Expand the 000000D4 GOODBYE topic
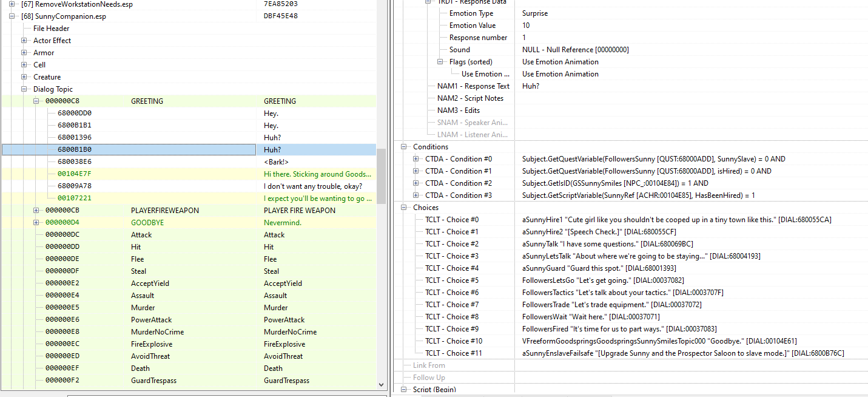The width and height of the screenshot is (868, 397). pyautogui.click(x=36, y=223)
